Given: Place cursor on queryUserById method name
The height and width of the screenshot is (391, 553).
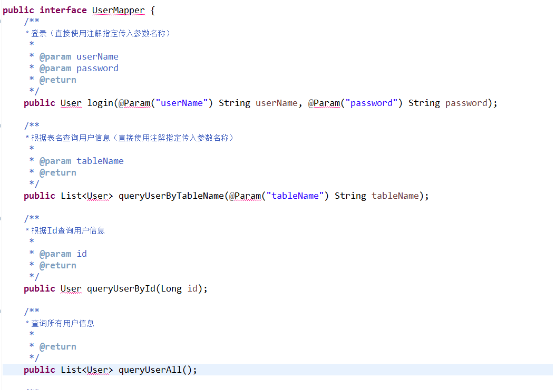Looking at the screenshot, I should click(121, 289).
